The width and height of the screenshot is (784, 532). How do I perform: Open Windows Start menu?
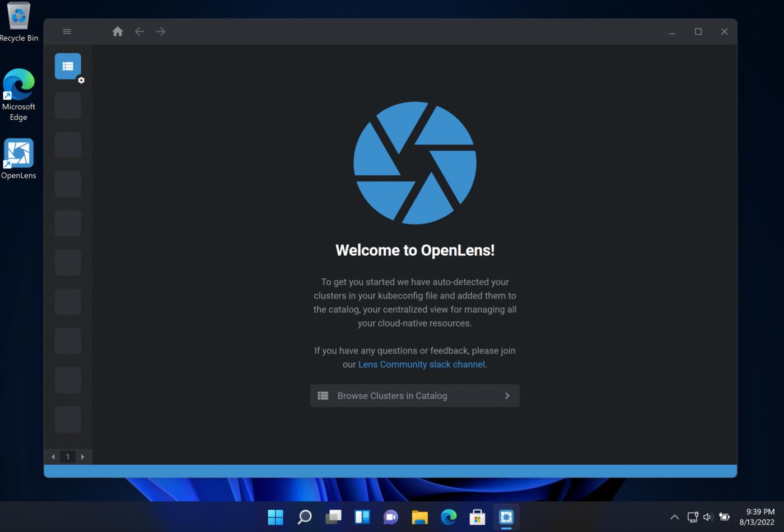coord(276,517)
